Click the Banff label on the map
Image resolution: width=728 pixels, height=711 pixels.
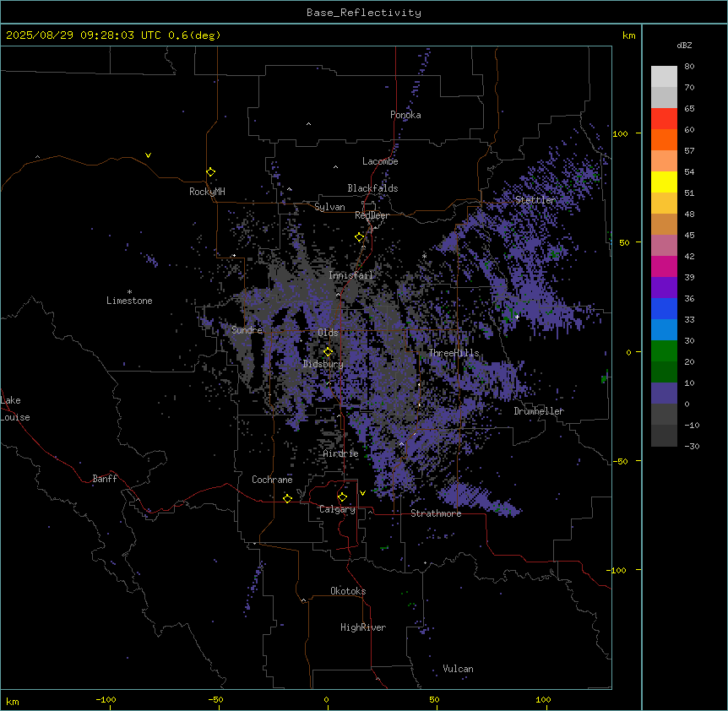105,479
